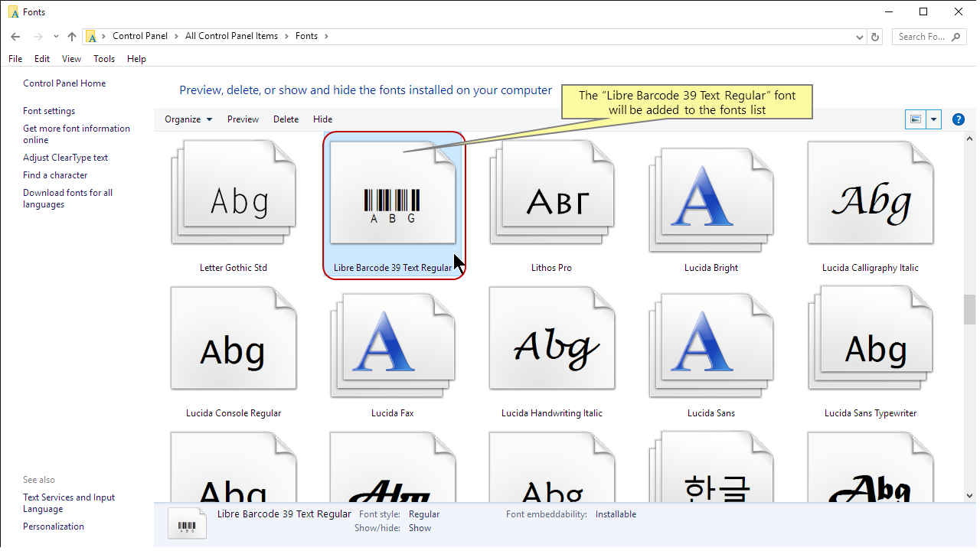Click the refresh button beside address bar

[x=876, y=37]
